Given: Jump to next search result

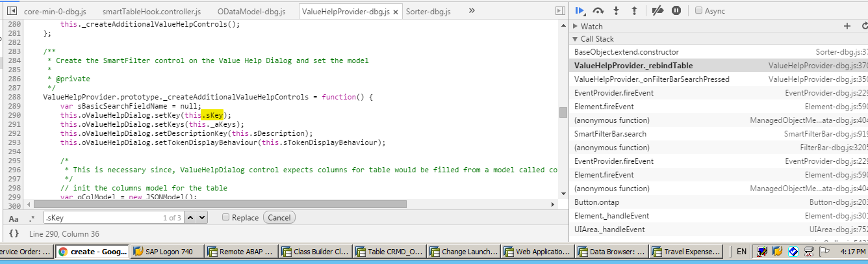Looking at the screenshot, I should 201,217.
